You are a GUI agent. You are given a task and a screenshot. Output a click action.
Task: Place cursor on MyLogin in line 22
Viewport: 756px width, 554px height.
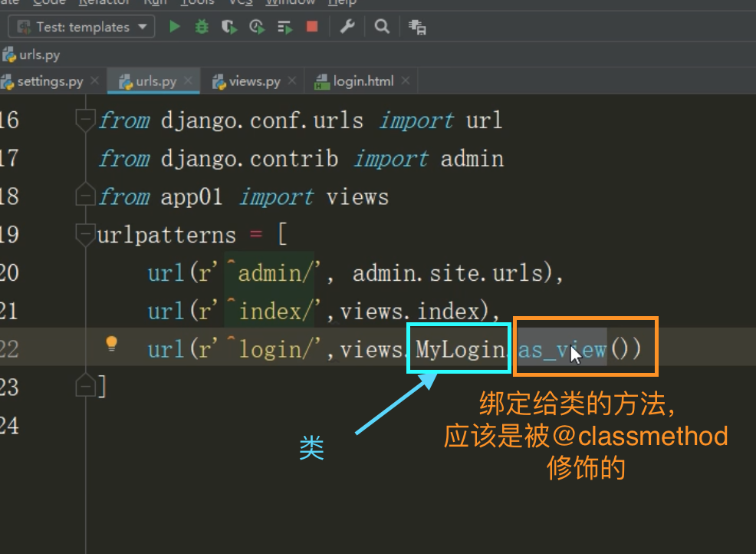click(x=459, y=349)
